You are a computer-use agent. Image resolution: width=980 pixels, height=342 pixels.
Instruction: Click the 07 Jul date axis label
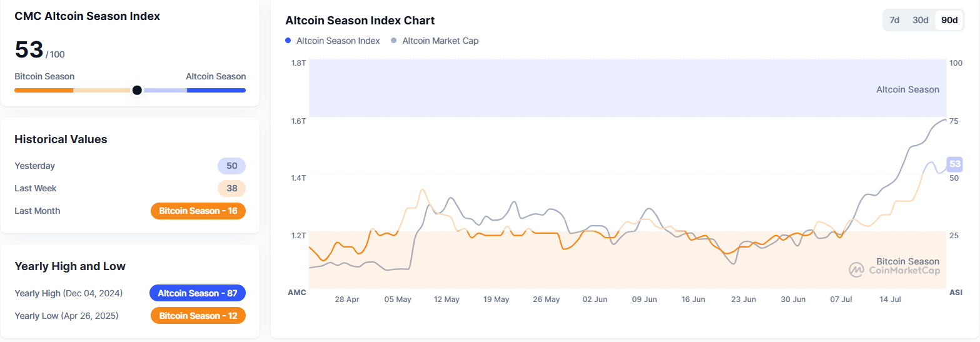click(842, 299)
